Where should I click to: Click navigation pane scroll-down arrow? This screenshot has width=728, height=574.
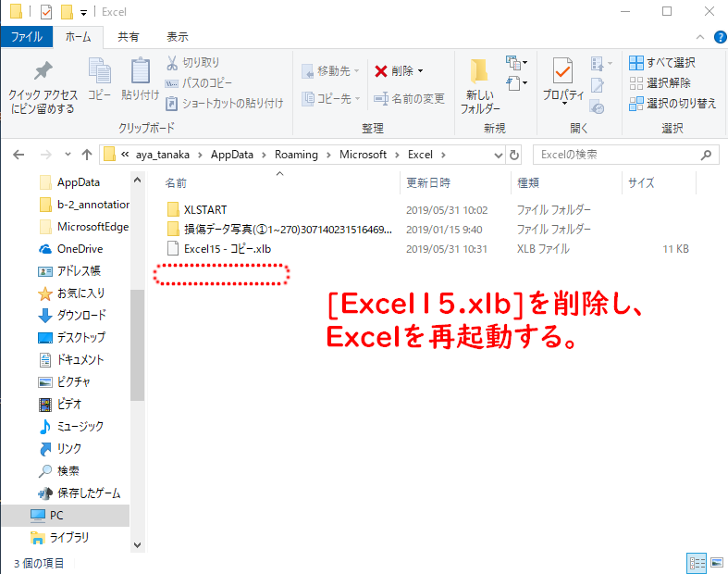[138, 544]
